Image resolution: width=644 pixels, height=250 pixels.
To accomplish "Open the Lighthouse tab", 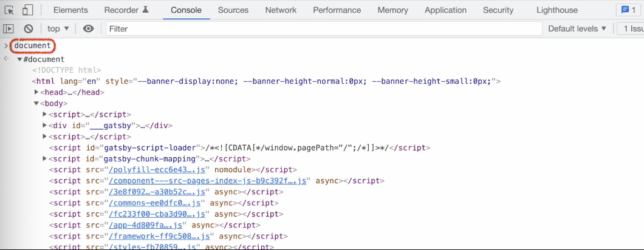I will [557, 10].
